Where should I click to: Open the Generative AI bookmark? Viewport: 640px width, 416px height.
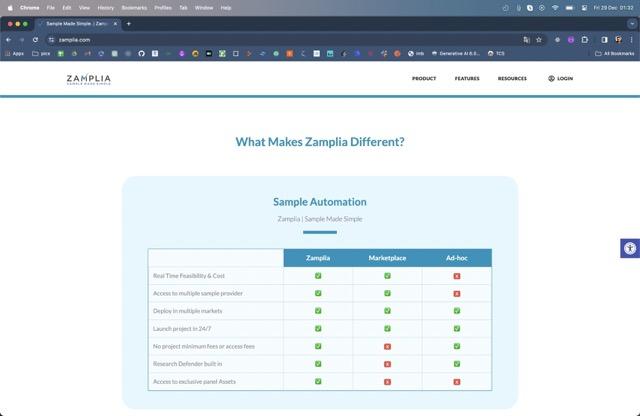tap(456, 53)
